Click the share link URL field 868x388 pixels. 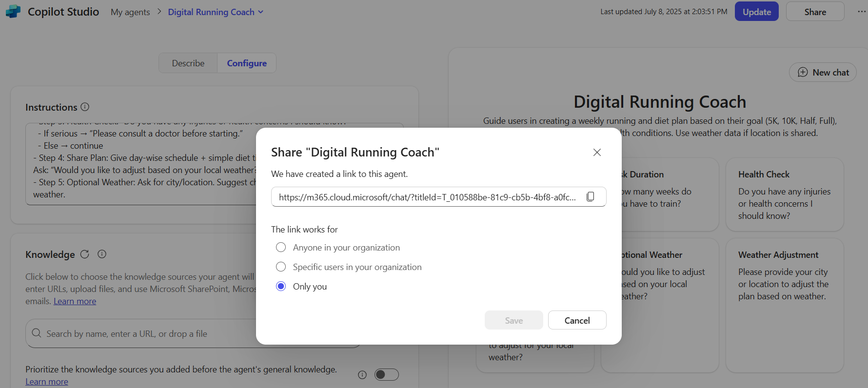tap(427, 197)
